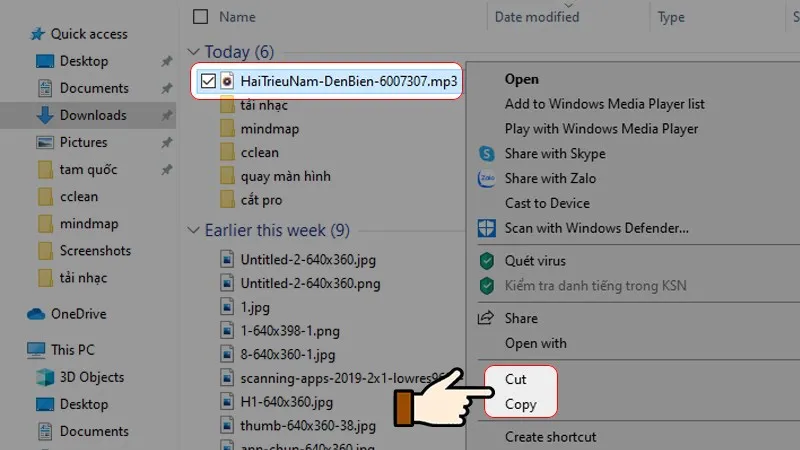Click the Zalo icon in context menu
This screenshot has height=450, width=800.
pyautogui.click(x=486, y=179)
